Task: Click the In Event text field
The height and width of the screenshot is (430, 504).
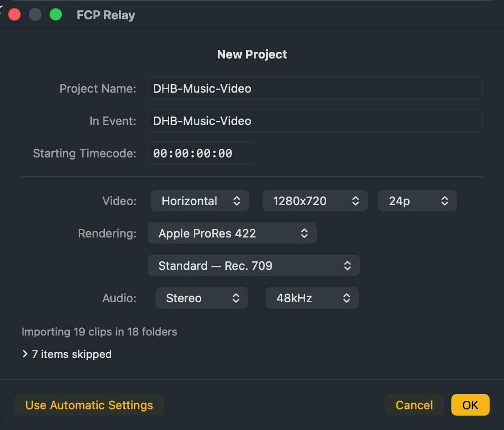Action: click(315, 121)
